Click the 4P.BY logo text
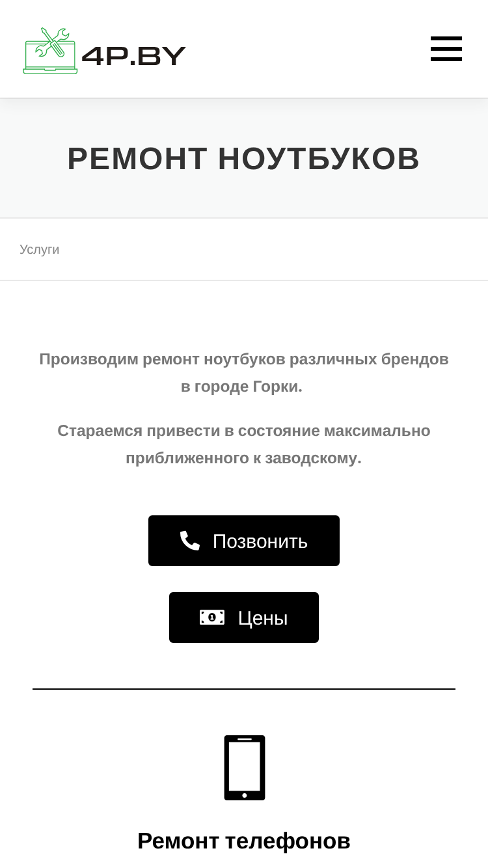The image size is (488, 868). (134, 56)
